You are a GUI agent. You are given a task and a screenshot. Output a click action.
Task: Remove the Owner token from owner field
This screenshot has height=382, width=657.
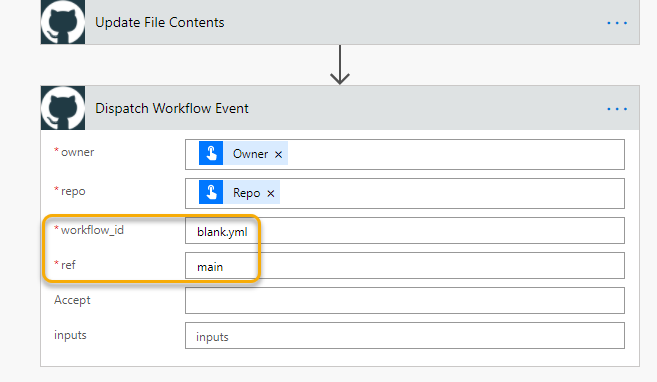click(278, 155)
